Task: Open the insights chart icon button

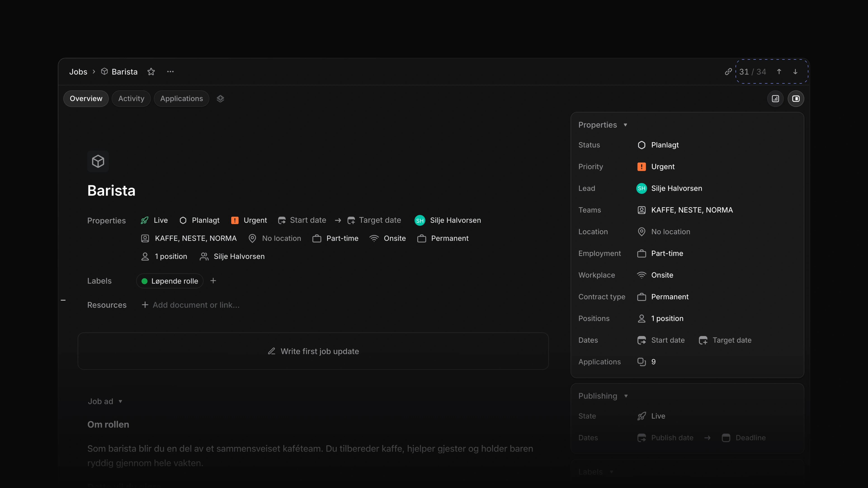Action: 775,99
